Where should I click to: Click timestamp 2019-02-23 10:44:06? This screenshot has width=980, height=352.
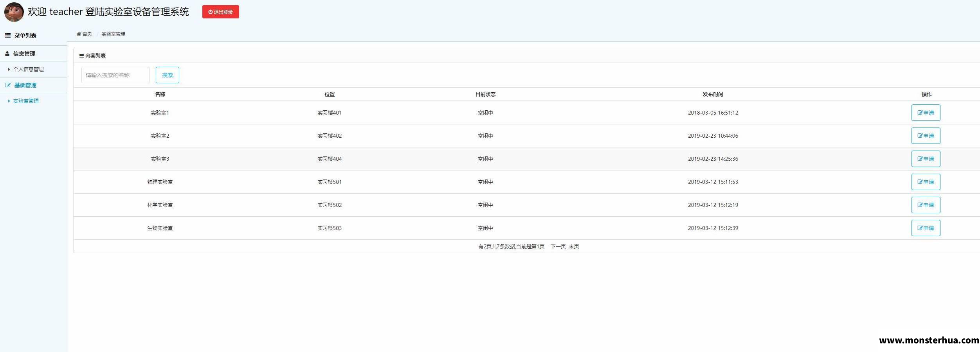713,136
